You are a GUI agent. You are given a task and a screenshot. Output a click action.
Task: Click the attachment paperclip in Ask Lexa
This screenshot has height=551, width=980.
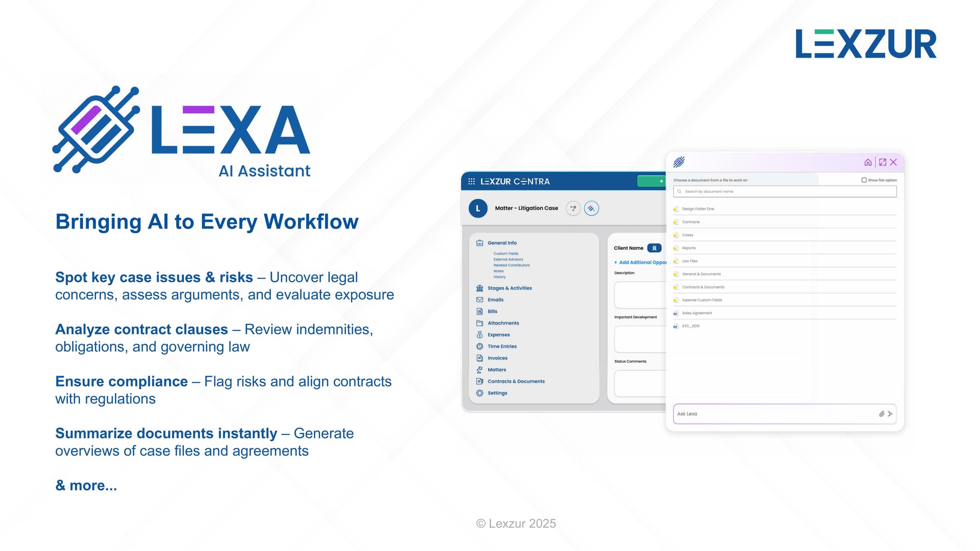pos(881,414)
